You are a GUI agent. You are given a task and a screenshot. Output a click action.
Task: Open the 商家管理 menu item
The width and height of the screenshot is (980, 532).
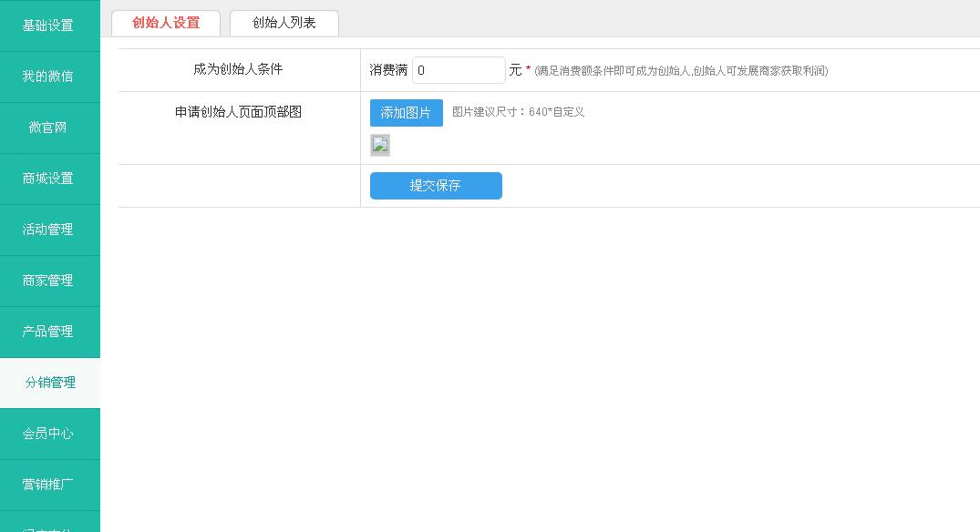(48, 281)
